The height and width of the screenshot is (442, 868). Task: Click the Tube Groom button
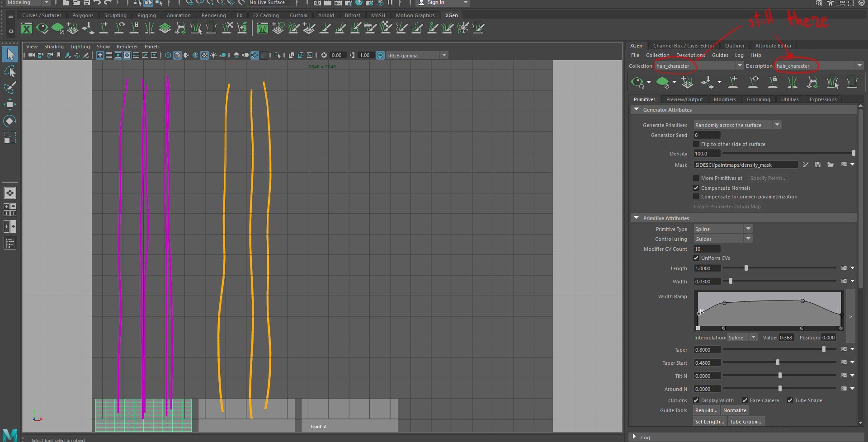(x=746, y=421)
